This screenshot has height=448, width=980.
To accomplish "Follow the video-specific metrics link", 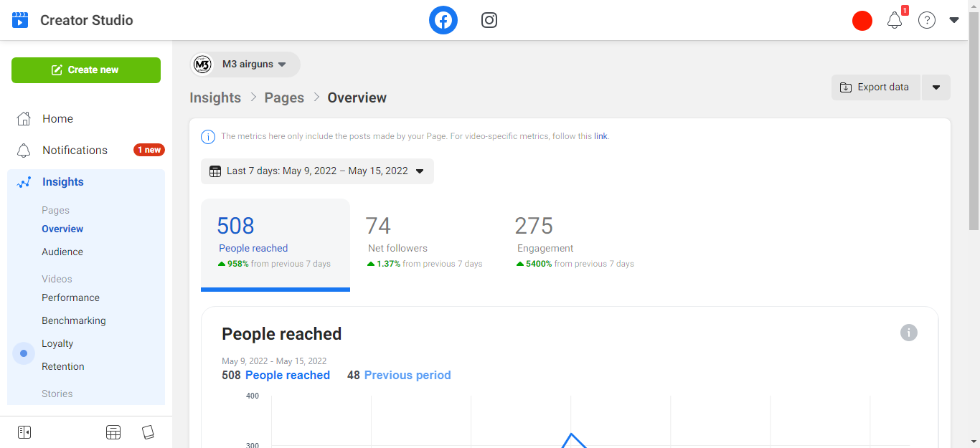I will coord(600,136).
